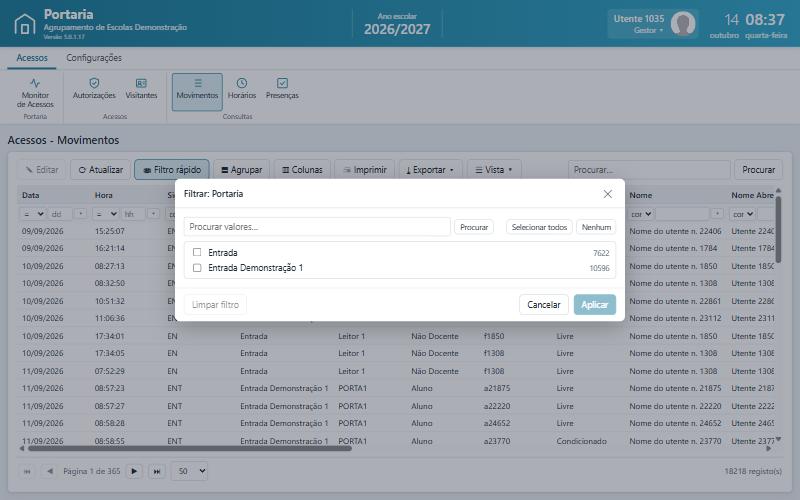
Task: Toggle Filtro rápido
Action: 172,170
